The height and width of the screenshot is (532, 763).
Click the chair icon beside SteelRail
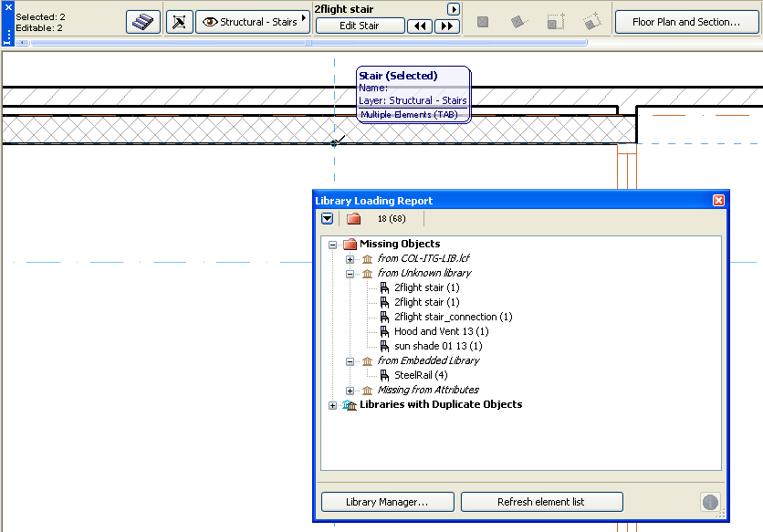click(384, 375)
